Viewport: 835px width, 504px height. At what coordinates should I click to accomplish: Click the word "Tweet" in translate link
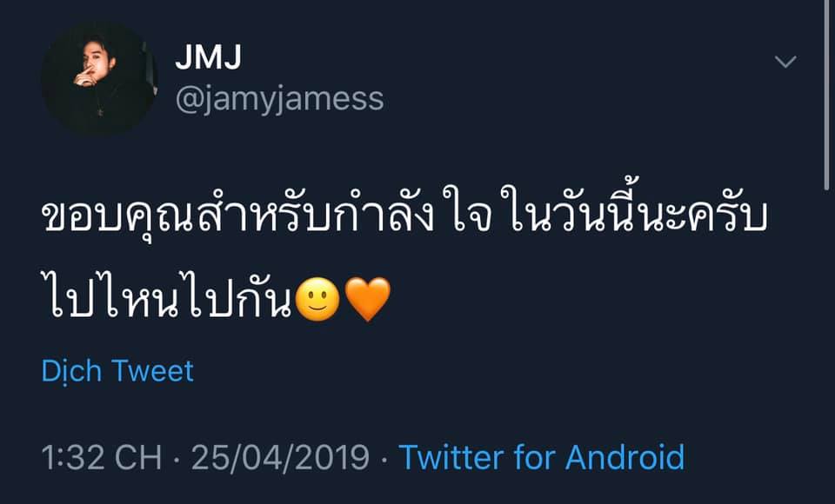[152, 371]
